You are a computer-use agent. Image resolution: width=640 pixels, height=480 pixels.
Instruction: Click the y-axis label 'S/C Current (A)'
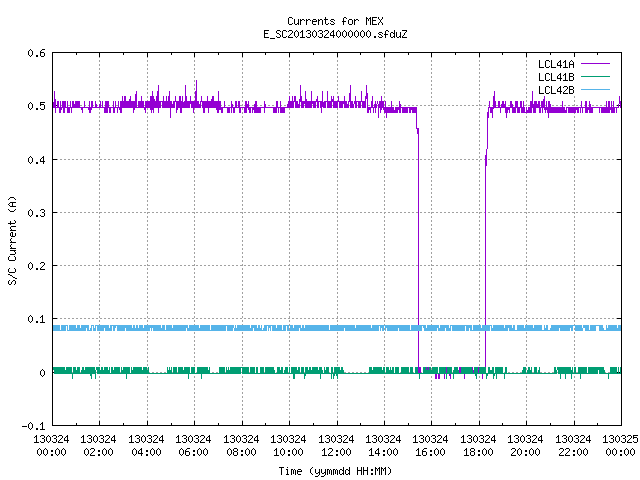point(12,241)
